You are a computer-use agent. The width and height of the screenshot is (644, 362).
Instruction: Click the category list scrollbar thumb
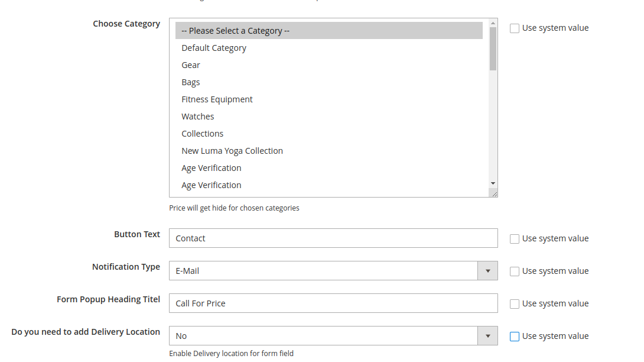pos(493,49)
